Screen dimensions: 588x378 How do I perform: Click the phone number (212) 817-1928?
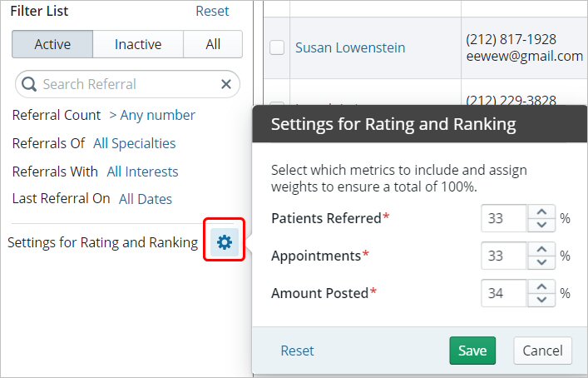click(x=511, y=39)
